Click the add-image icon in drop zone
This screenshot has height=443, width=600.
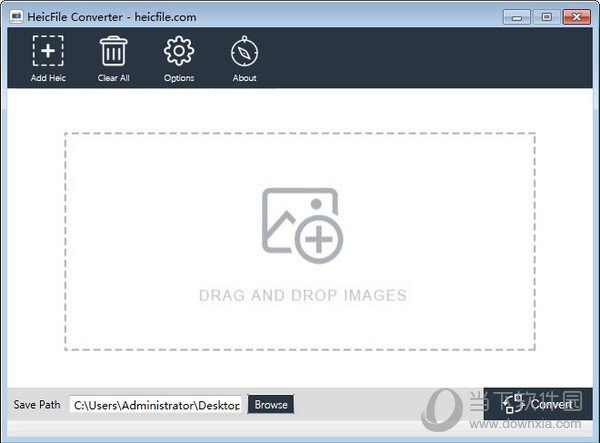302,225
